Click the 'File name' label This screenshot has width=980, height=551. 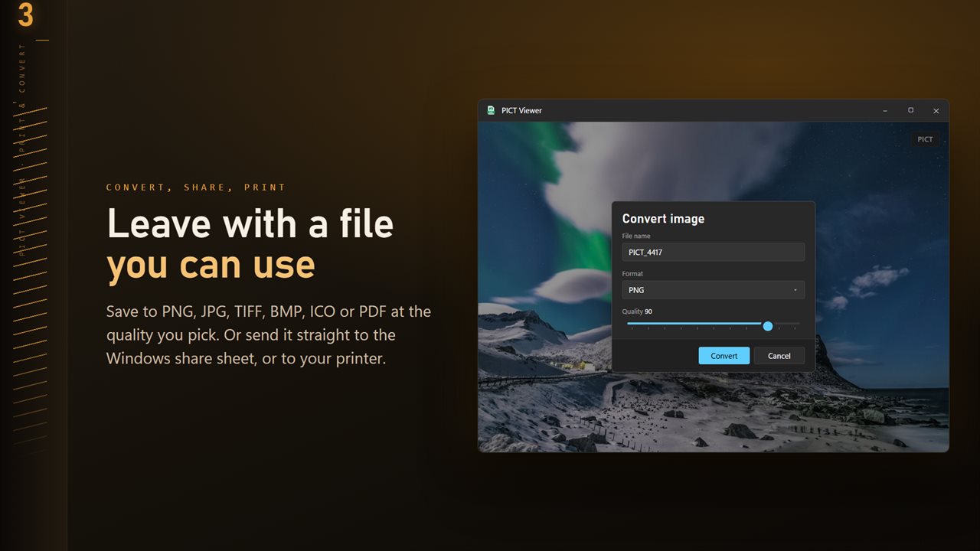pos(636,236)
